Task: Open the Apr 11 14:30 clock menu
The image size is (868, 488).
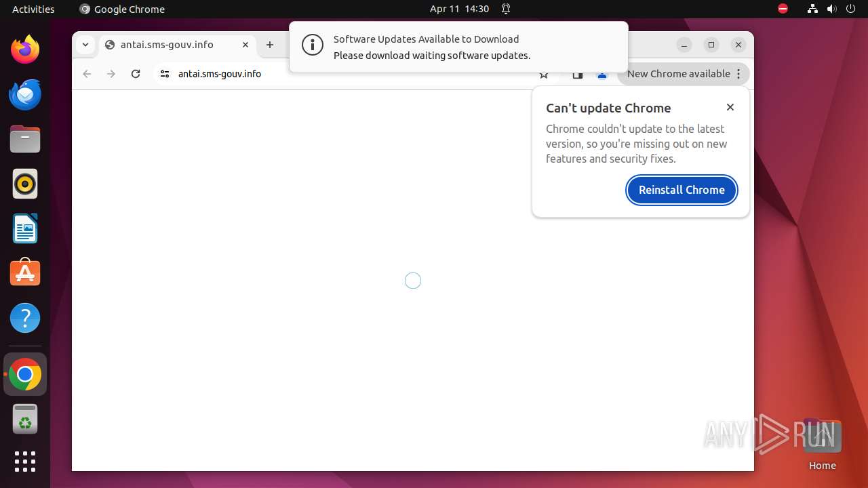Action: coord(459,9)
